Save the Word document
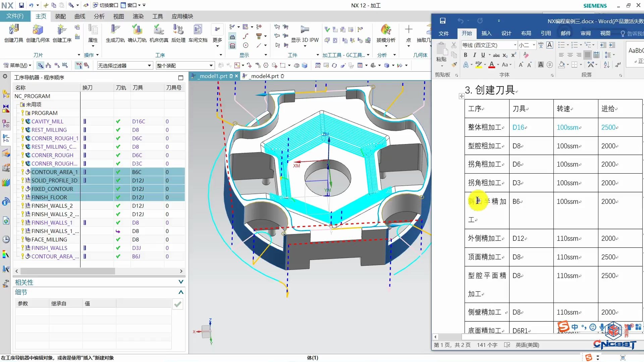 coord(443,21)
